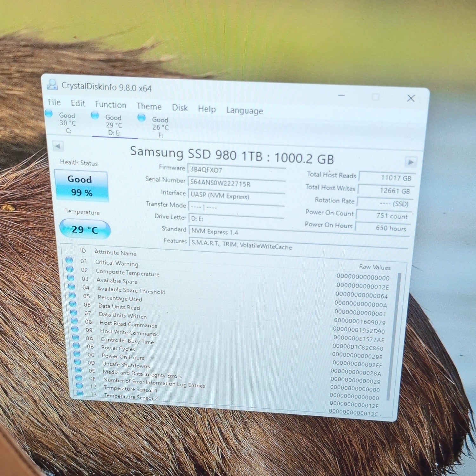Click raw value ending in 28A
Image resolution: width=476 pixels, height=476 pixels.
click(356, 373)
